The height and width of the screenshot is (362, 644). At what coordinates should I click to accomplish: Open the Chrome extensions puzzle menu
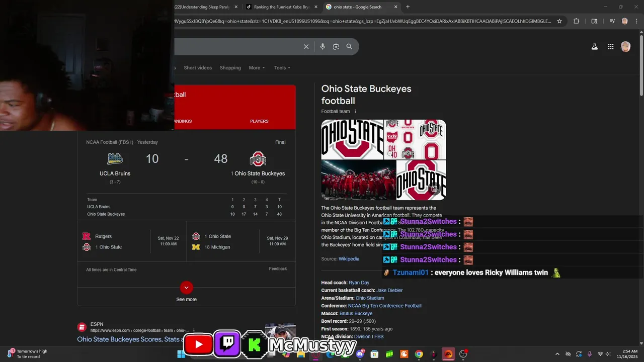[x=576, y=21]
